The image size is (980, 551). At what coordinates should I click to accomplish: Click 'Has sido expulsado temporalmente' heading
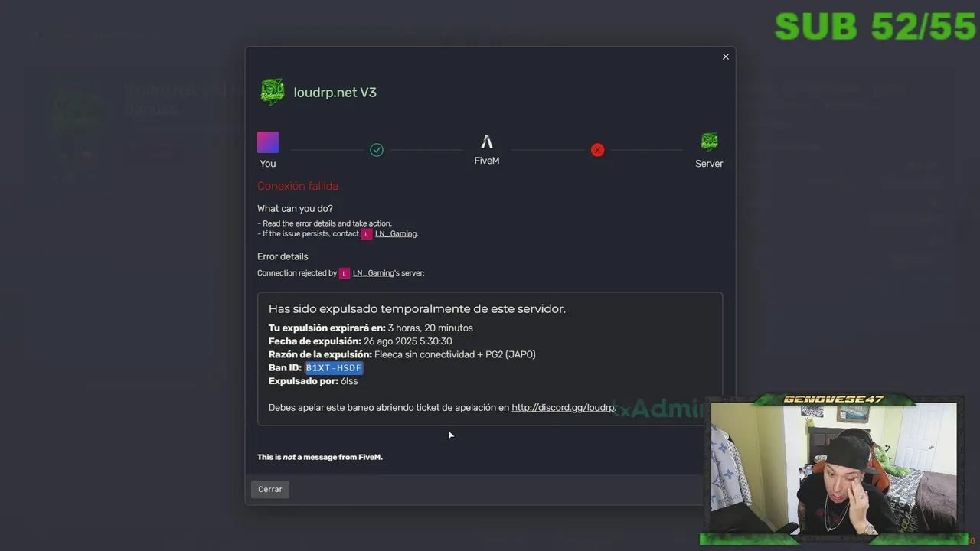(417, 309)
